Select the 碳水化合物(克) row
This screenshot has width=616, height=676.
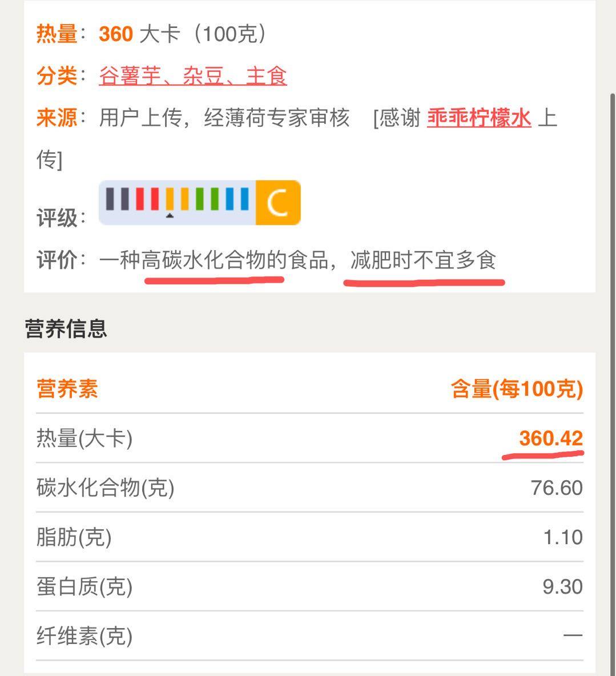(x=309, y=488)
